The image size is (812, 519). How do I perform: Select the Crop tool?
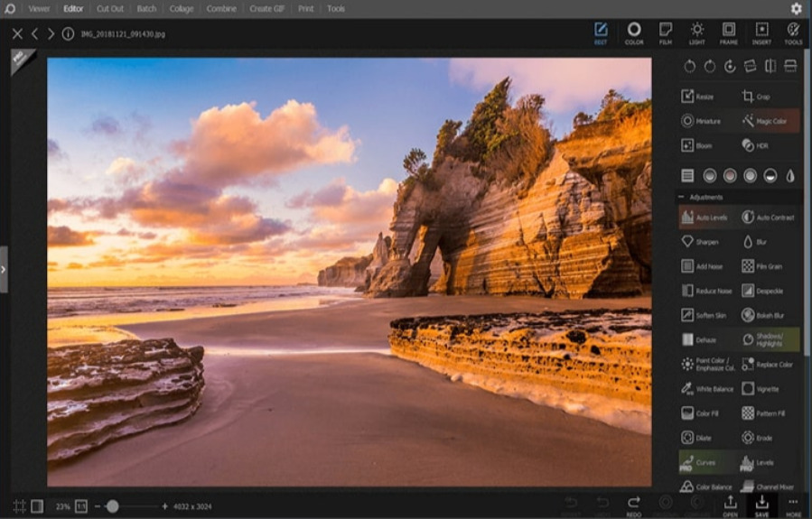[x=755, y=97]
